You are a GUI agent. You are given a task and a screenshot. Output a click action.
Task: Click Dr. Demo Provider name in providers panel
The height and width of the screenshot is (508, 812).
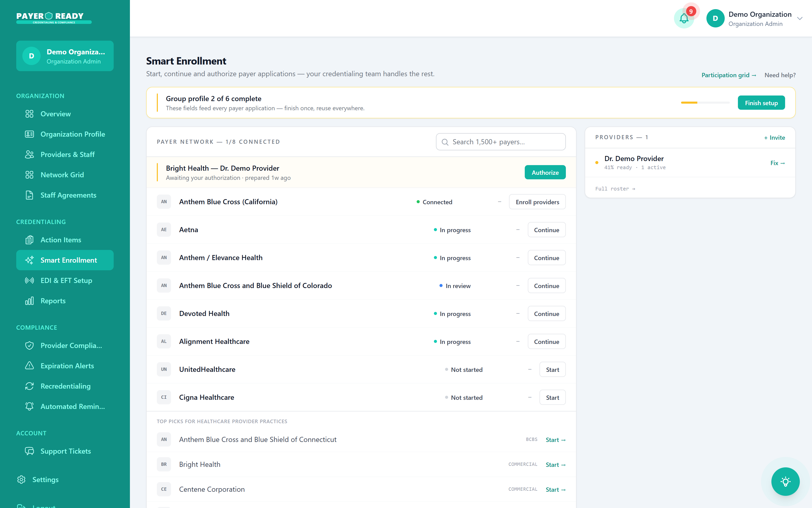[634, 158]
